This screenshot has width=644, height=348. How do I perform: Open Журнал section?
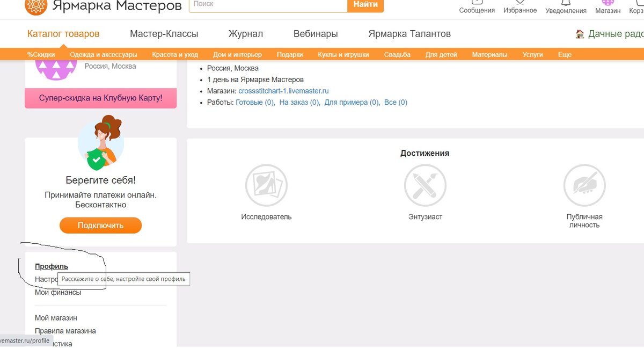246,34
